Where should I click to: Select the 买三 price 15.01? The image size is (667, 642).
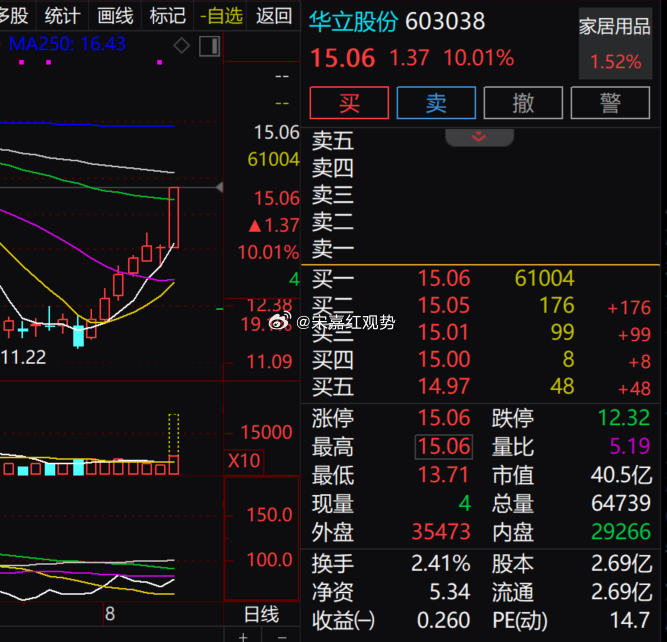444,332
